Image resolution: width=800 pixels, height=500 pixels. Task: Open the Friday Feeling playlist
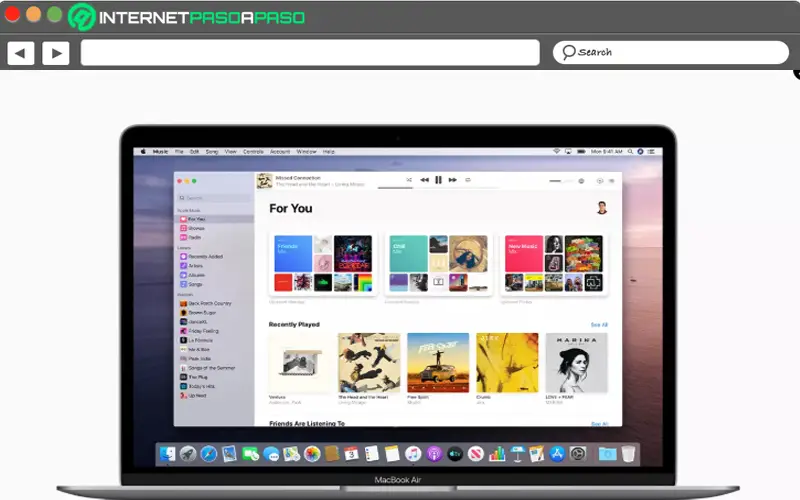pos(199,331)
